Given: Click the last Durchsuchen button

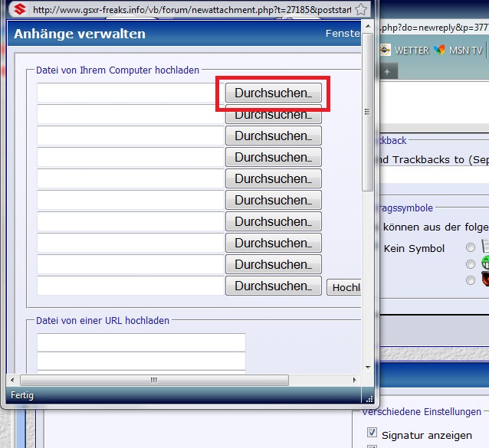Looking at the screenshot, I should pyautogui.click(x=273, y=286).
